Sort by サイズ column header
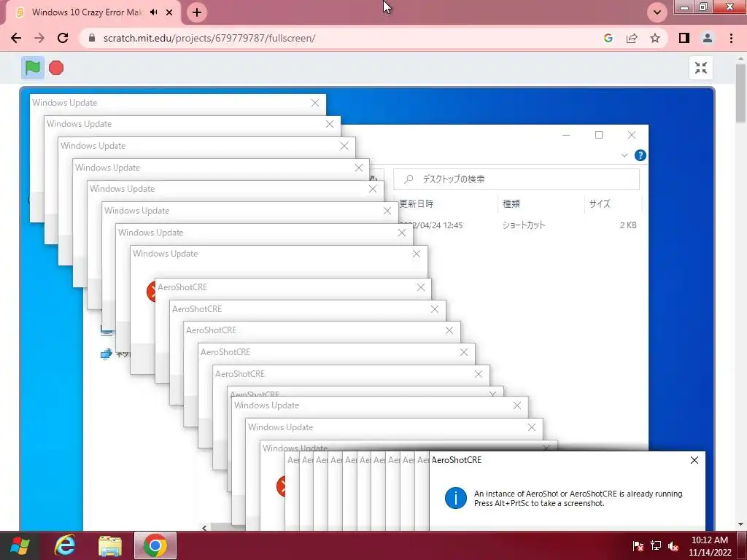The height and width of the screenshot is (560, 747). (600, 204)
